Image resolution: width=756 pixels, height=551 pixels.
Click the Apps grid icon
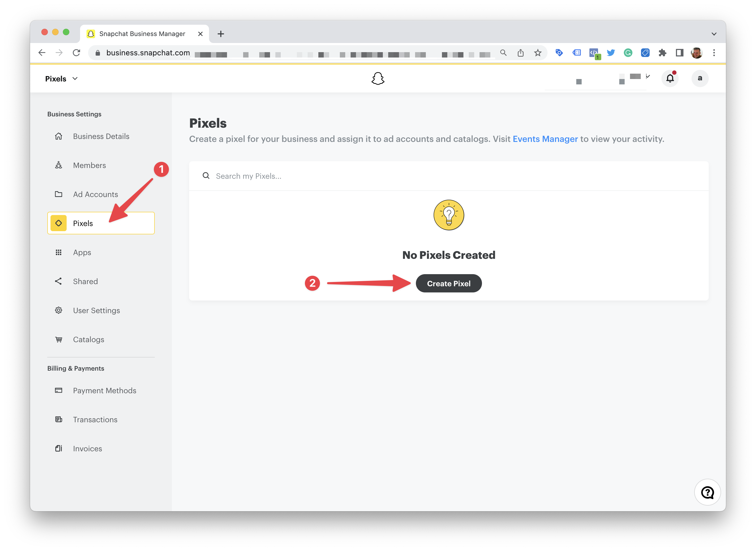point(58,253)
